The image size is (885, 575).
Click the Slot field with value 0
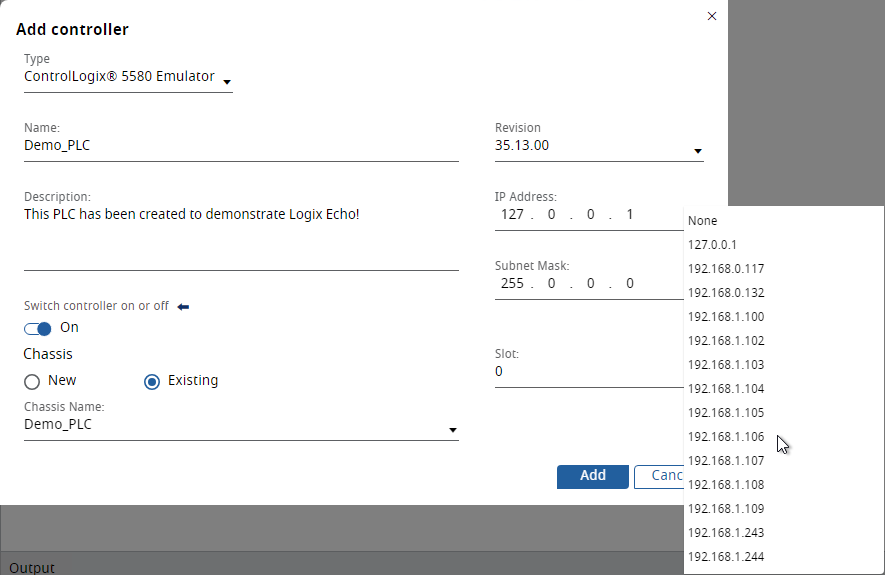(589, 372)
